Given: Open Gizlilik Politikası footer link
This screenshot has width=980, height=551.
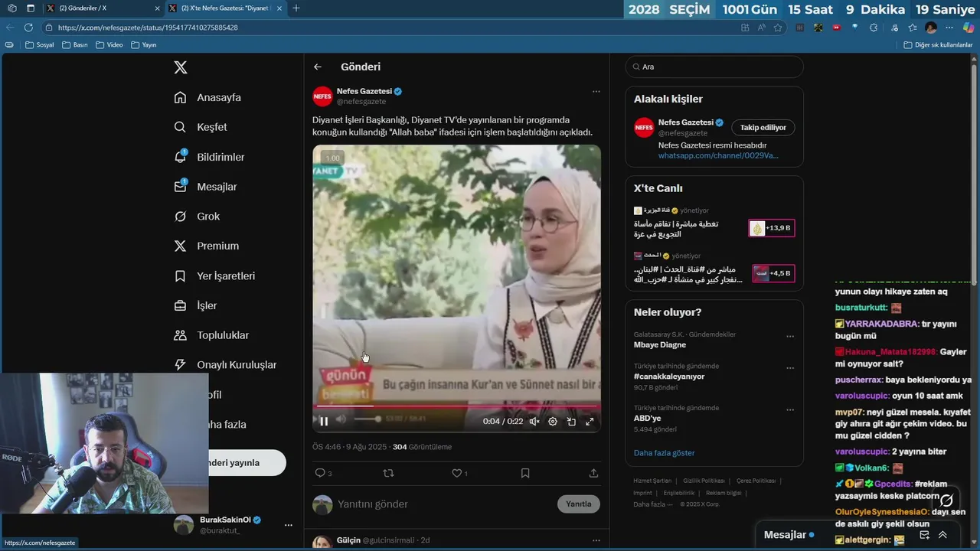Looking at the screenshot, I should pos(704,481).
